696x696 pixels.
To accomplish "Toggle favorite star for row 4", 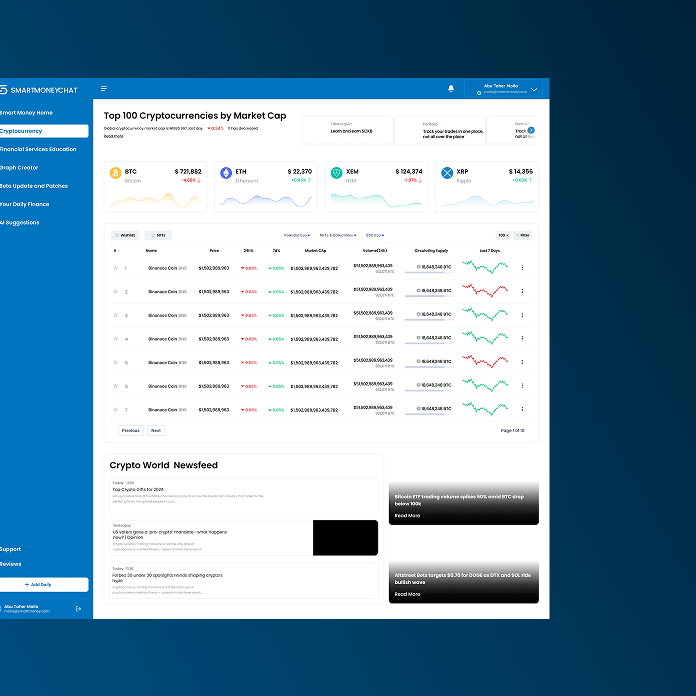I will [x=115, y=338].
